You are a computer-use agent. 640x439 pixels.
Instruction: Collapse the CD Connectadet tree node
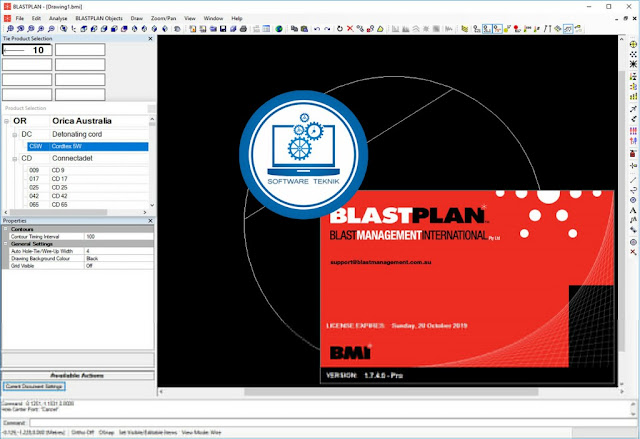point(15,159)
